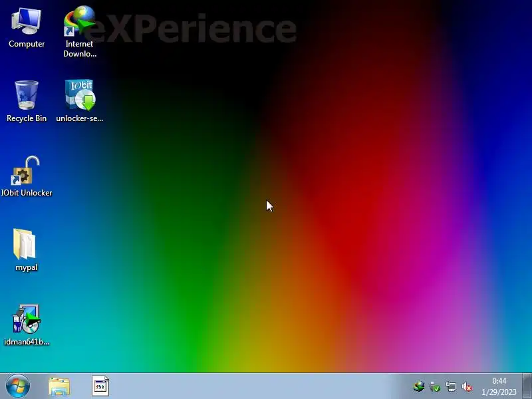Open the Windows Start menu
Viewport: 532px width, 399px height.
point(18,386)
